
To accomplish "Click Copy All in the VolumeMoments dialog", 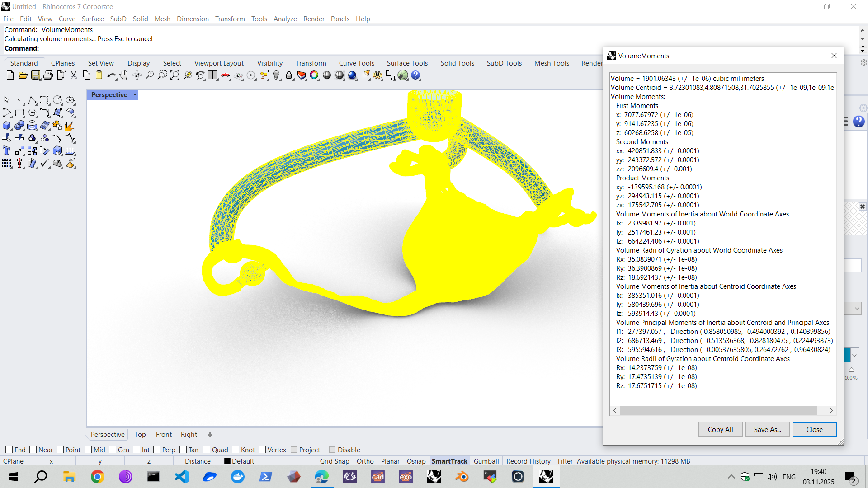I will click(720, 429).
